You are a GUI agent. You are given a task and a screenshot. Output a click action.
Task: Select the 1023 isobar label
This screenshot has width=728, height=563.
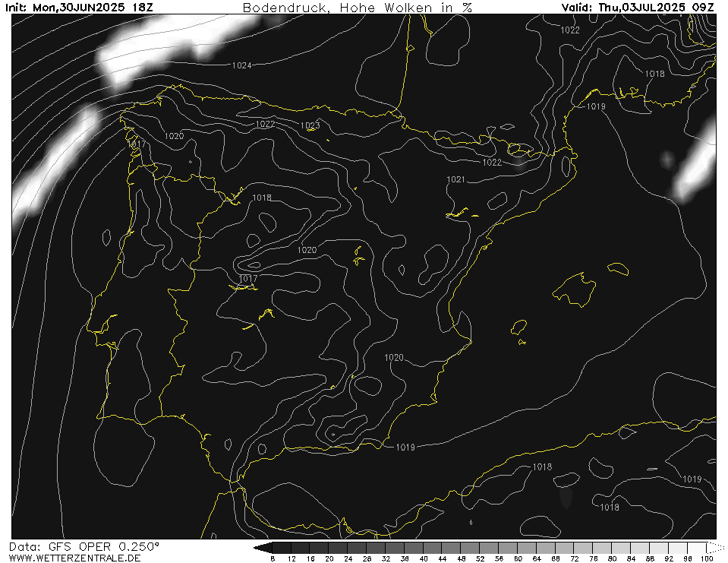coord(310,125)
